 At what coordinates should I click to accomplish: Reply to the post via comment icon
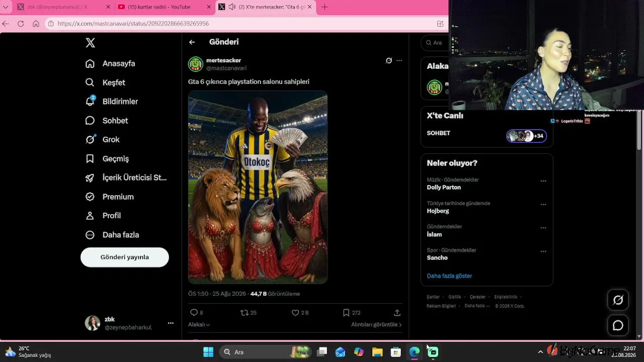pos(194,313)
